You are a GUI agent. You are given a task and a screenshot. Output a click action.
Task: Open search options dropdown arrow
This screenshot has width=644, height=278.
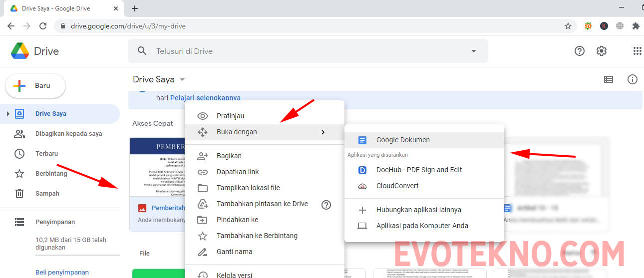click(474, 51)
